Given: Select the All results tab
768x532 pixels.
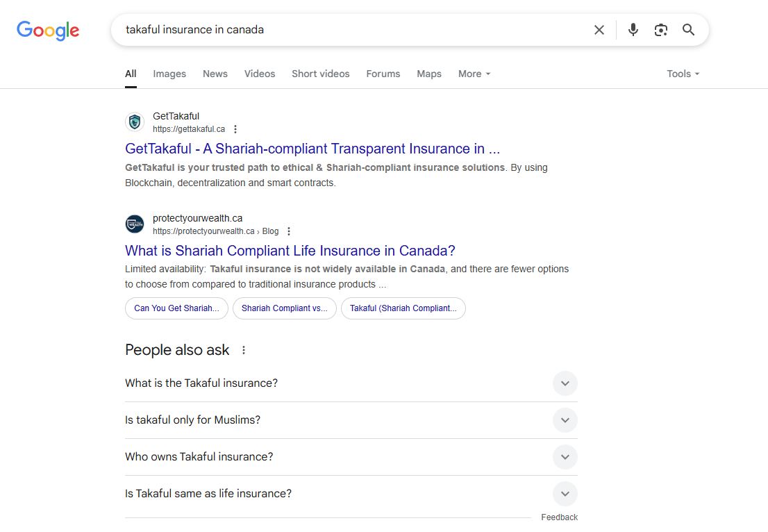Looking at the screenshot, I should coord(131,74).
